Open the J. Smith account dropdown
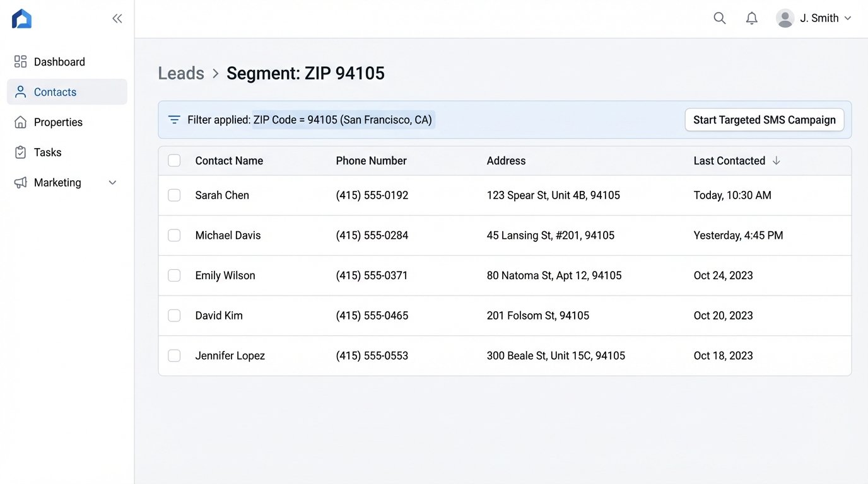This screenshot has height=484, width=868. tap(847, 18)
